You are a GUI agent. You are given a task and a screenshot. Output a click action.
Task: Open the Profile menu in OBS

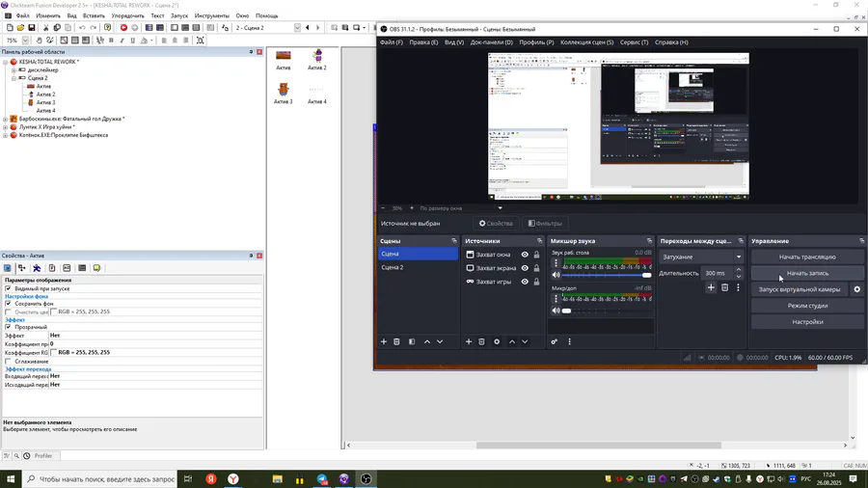[x=536, y=42]
